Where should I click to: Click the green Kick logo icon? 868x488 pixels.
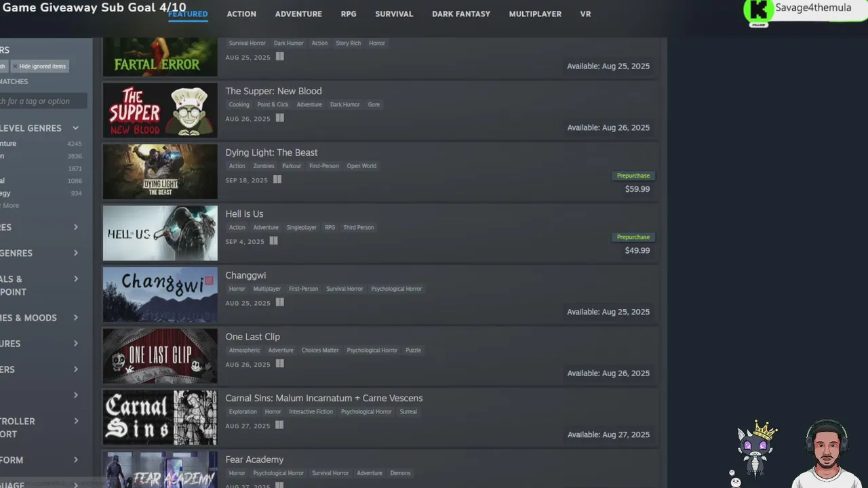759,10
